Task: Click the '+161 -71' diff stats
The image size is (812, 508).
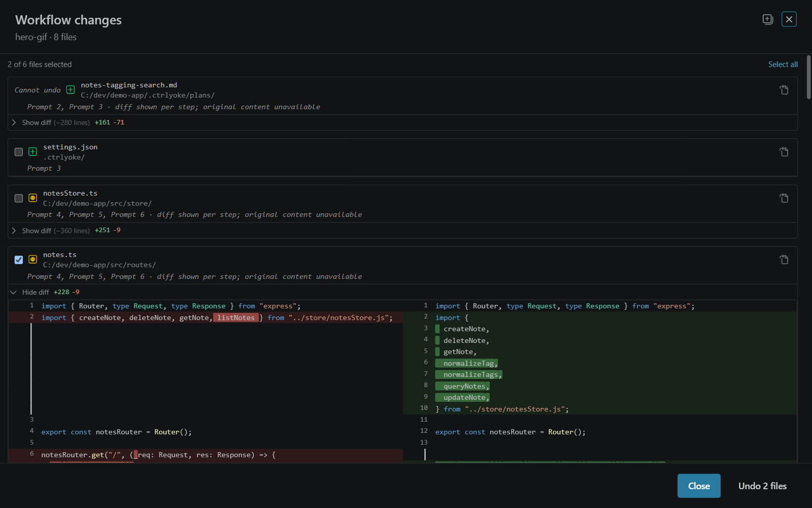Action: tap(110, 122)
